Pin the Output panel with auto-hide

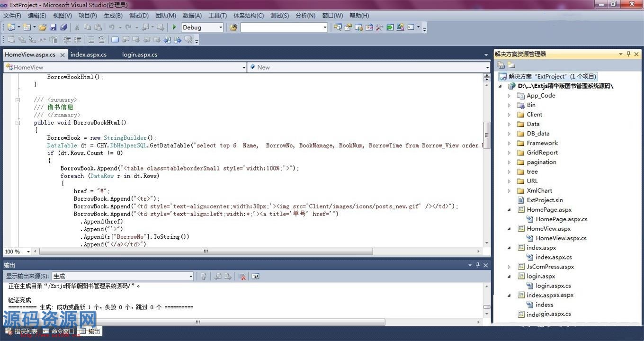tap(478, 265)
